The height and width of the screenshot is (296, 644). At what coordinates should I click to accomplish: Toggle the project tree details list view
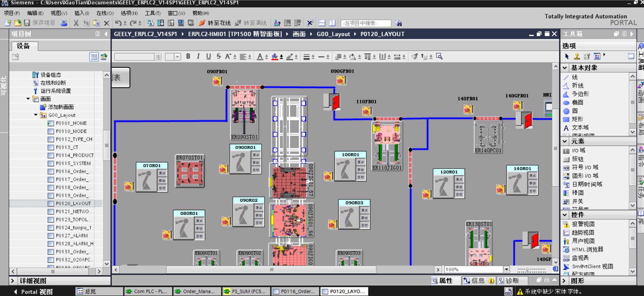tap(94, 57)
